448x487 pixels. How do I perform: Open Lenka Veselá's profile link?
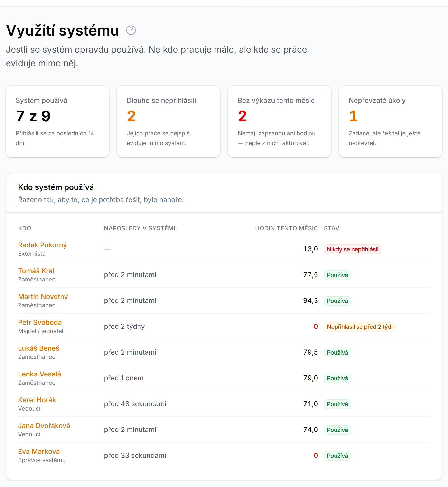(39, 374)
